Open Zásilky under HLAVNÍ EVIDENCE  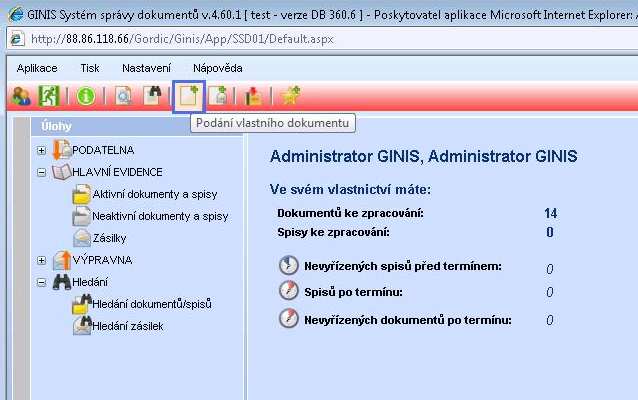pyautogui.click(x=109, y=238)
